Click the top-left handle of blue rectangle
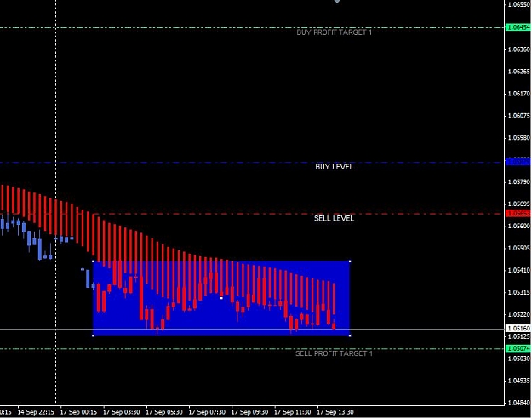This screenshot has width=532, height=419. 94,261
